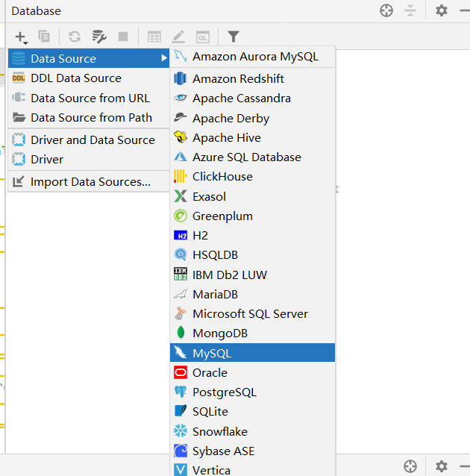Expand the Data Source submenu arrow
This screenshot has width=470, height=476.
pyautogui.click(x=164, y=58)
